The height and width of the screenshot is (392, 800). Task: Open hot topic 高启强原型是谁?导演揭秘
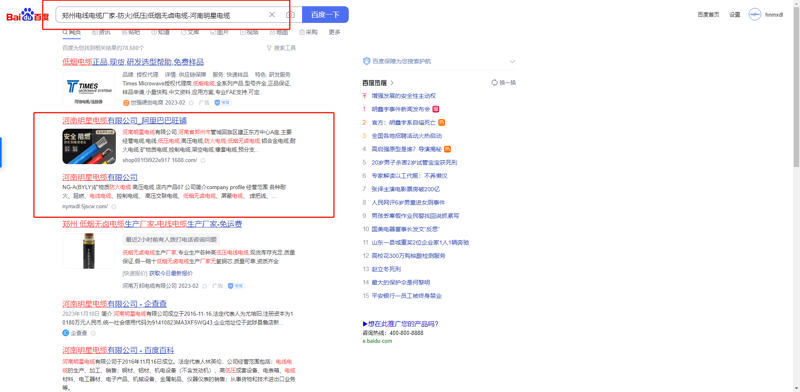[x=407, y=149]
